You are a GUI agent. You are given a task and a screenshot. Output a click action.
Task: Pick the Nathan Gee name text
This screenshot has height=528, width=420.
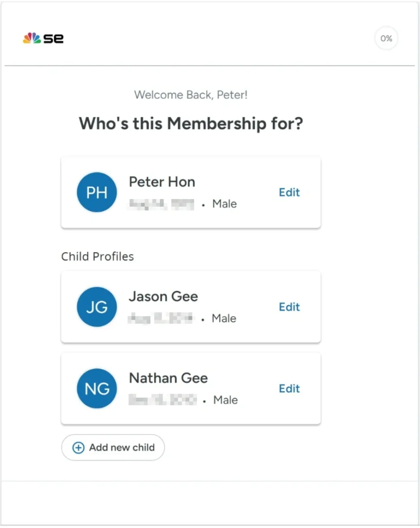pos(168,378)
